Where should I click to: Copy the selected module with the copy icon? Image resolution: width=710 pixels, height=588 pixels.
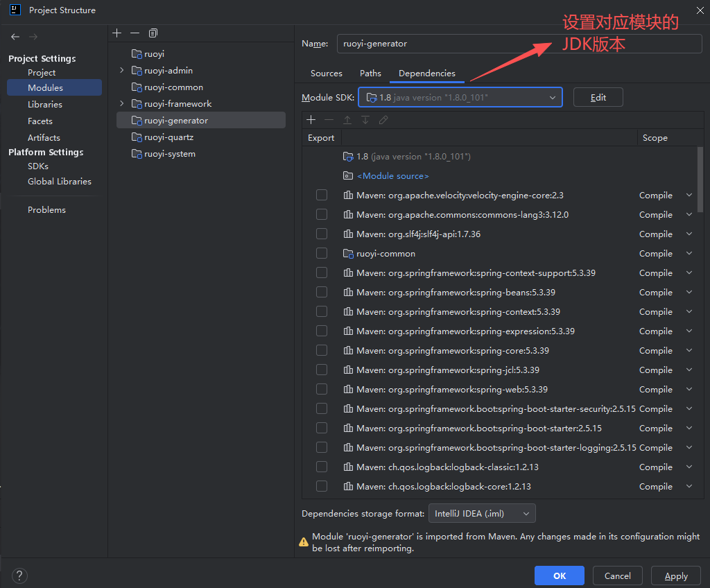[x=153, y=33]
